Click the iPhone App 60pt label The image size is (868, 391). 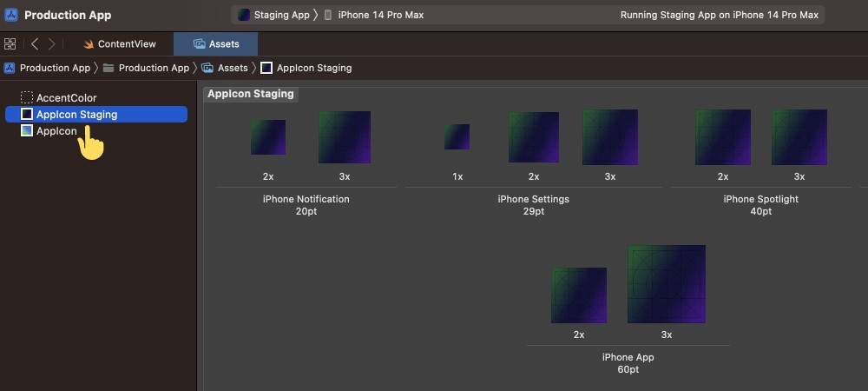point(628,363)
